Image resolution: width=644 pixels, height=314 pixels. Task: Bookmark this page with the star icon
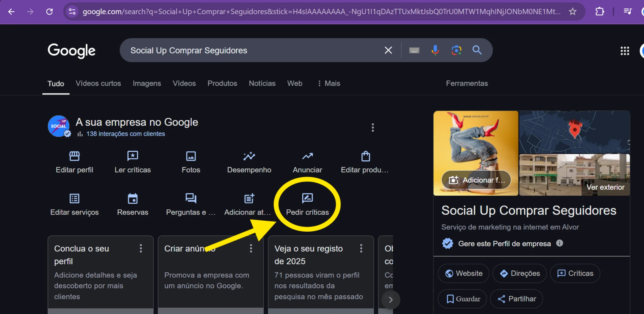pos(573,12)
